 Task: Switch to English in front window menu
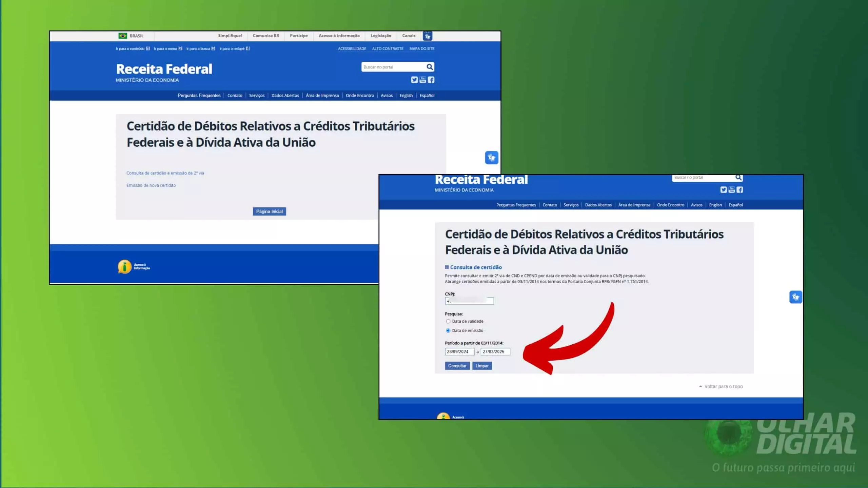point(715,205)
